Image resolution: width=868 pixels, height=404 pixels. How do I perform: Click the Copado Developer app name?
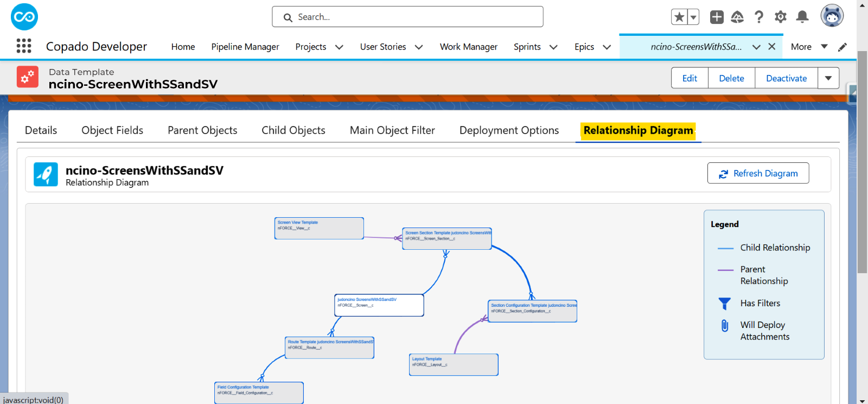tap(97, 47)
